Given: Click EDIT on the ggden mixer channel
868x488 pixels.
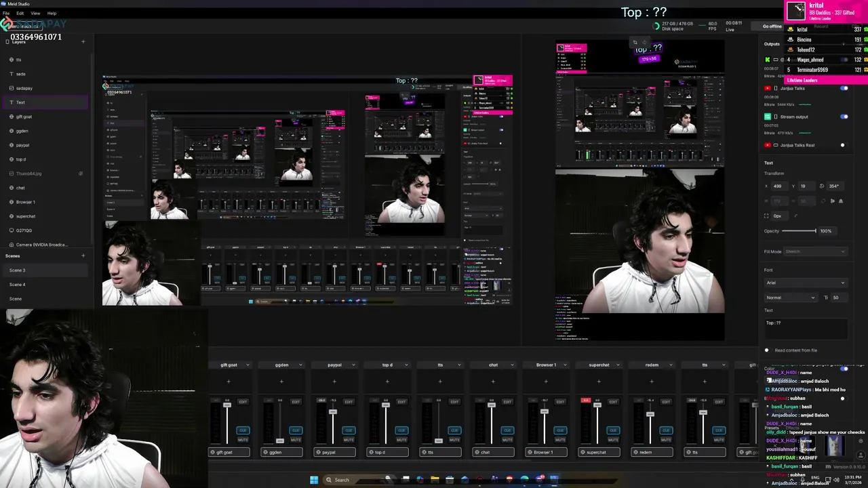Looking at the screenshot, I should click(296, 402).
